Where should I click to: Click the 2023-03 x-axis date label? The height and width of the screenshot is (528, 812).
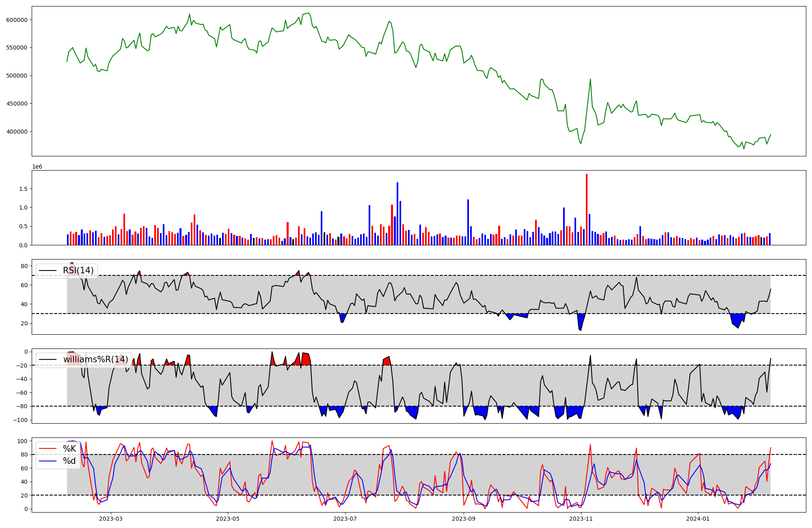[111, 519]
